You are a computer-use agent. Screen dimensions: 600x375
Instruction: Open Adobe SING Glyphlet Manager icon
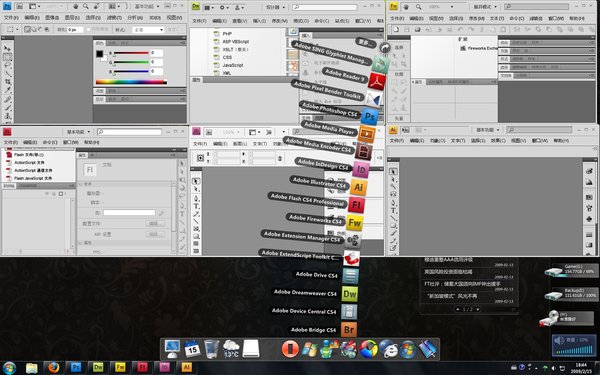[x=380, y=64]
